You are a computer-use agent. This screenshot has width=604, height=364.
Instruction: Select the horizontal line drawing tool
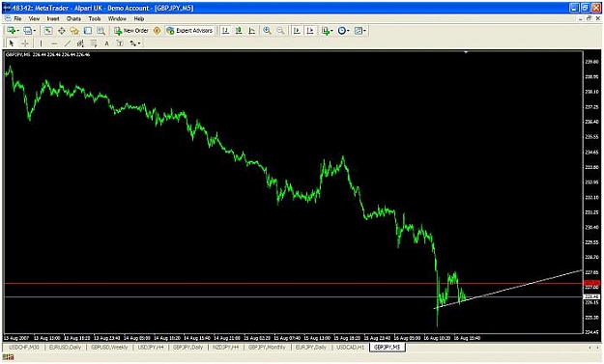coord(54,43)
